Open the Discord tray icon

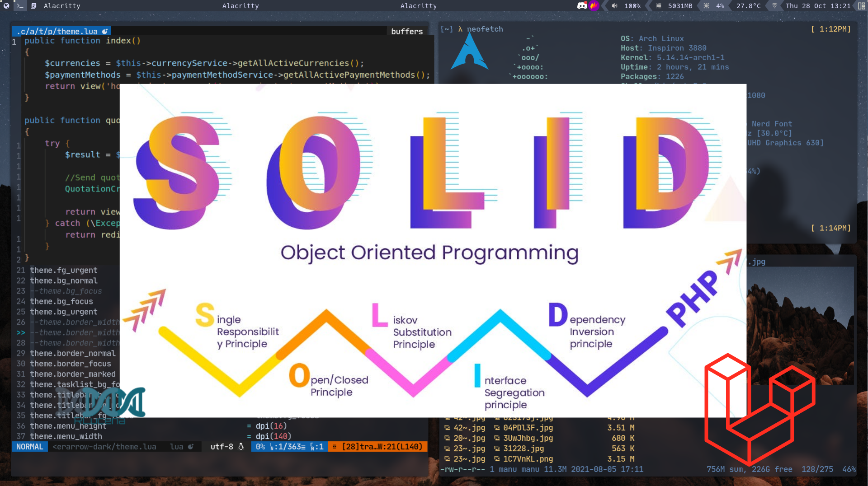tap(582, 6)
